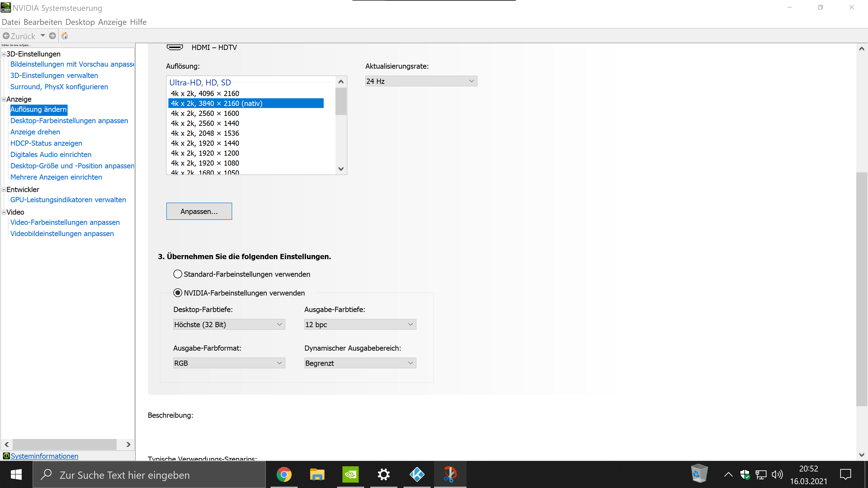
Task: Select 4k x 2k, 1920 × 1080 resolution
Action: (205, 163)
